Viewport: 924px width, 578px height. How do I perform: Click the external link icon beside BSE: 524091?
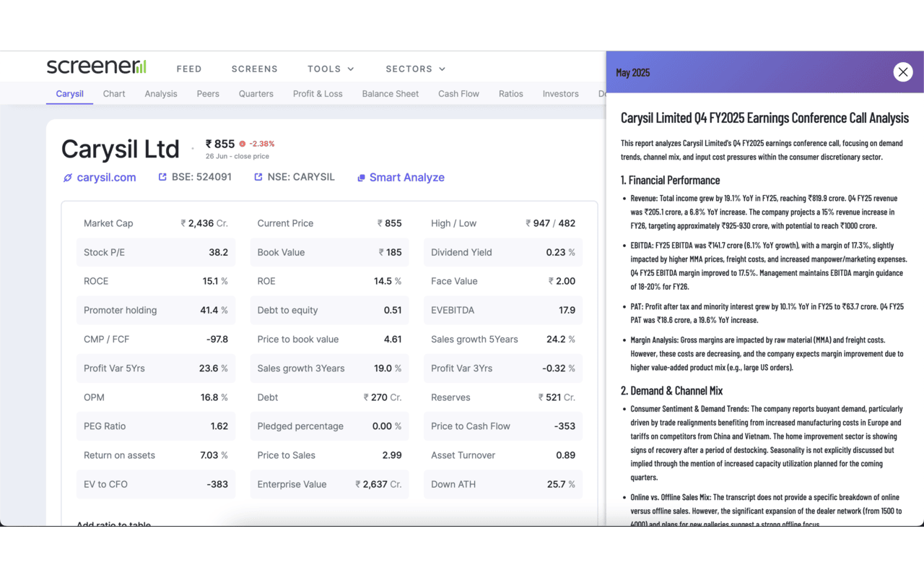click(x=162, y=177)
